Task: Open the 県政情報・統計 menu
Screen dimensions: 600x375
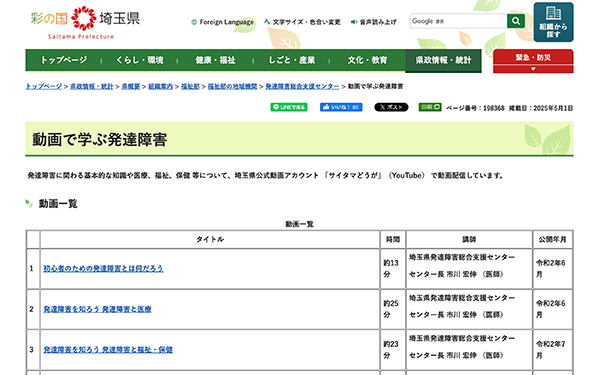Action: point(443,60)
